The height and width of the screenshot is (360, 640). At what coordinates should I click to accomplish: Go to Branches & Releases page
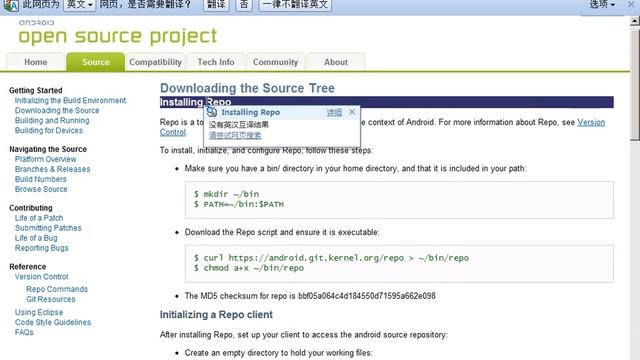pos(52,169)
